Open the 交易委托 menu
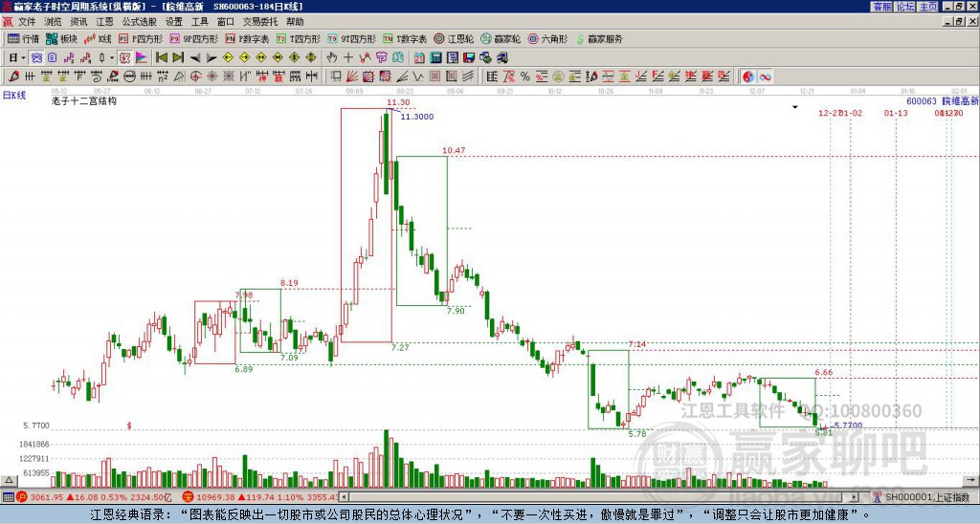Image resolution: width=980 pixels, height=524 pixels. tap(260, 22)
